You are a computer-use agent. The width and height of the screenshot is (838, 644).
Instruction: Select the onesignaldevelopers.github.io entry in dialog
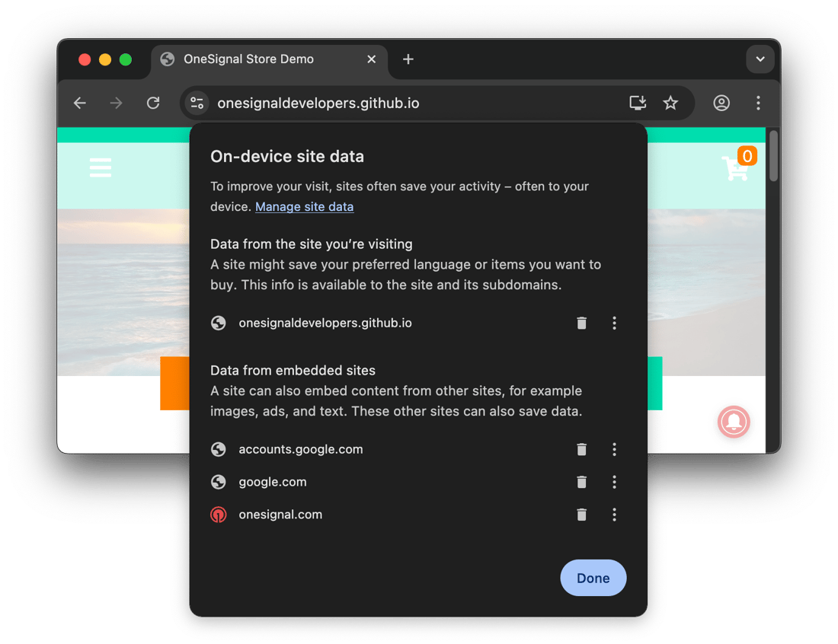pyautogui.click(x=325, y=323)
